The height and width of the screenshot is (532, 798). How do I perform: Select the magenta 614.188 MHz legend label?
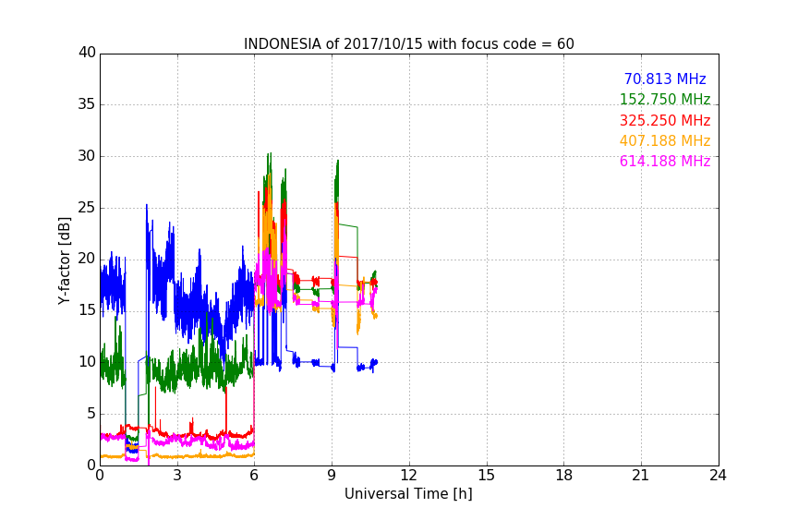click(x=665, y=161)
